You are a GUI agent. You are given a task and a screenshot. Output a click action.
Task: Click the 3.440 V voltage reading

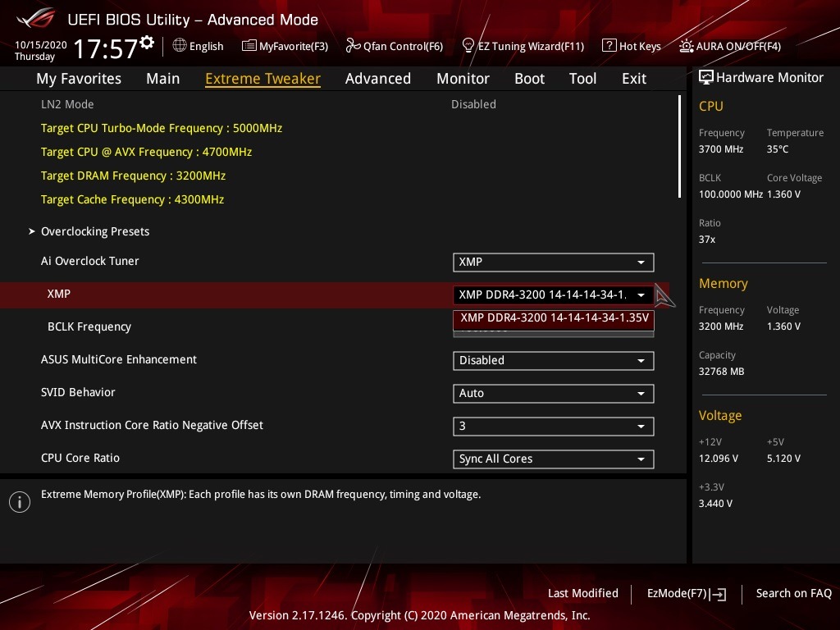point(715,504)
